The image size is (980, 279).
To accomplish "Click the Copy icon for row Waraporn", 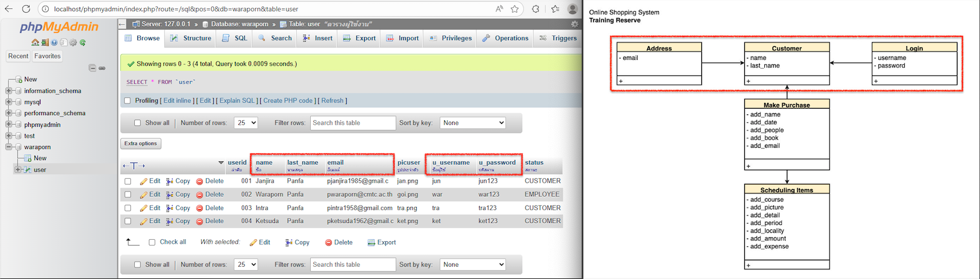I will click(178, 195).
